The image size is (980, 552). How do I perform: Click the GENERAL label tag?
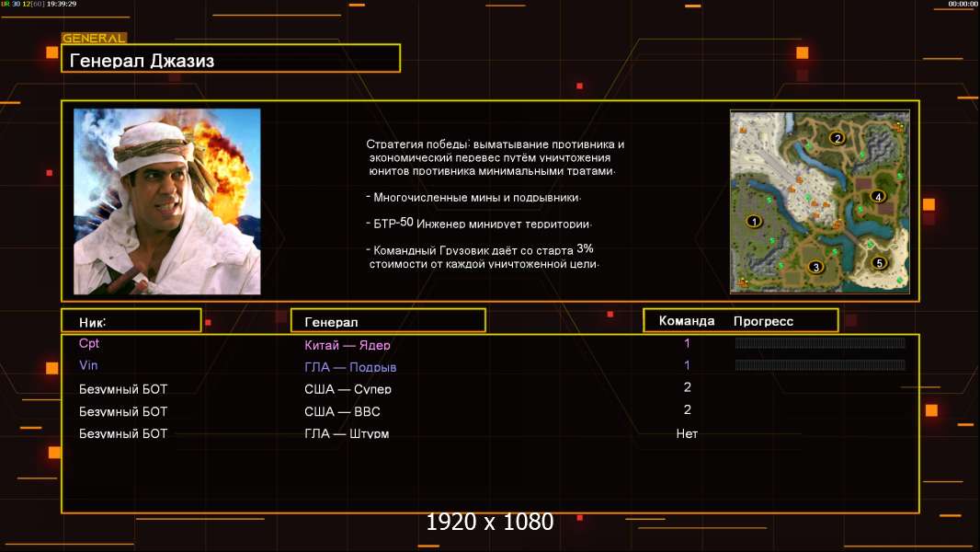[x=95, y=38]
